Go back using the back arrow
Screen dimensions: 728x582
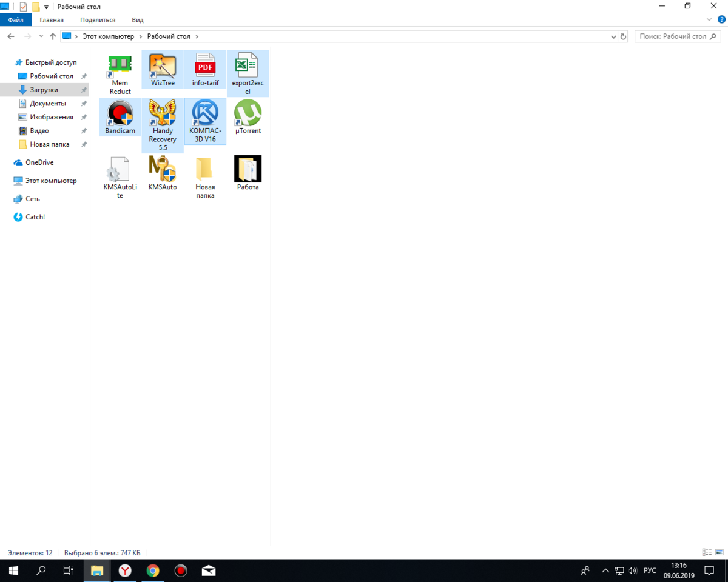11,36
